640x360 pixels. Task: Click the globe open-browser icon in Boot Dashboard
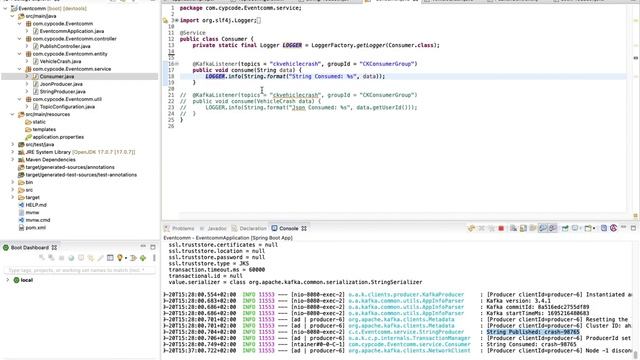[71, 258]
